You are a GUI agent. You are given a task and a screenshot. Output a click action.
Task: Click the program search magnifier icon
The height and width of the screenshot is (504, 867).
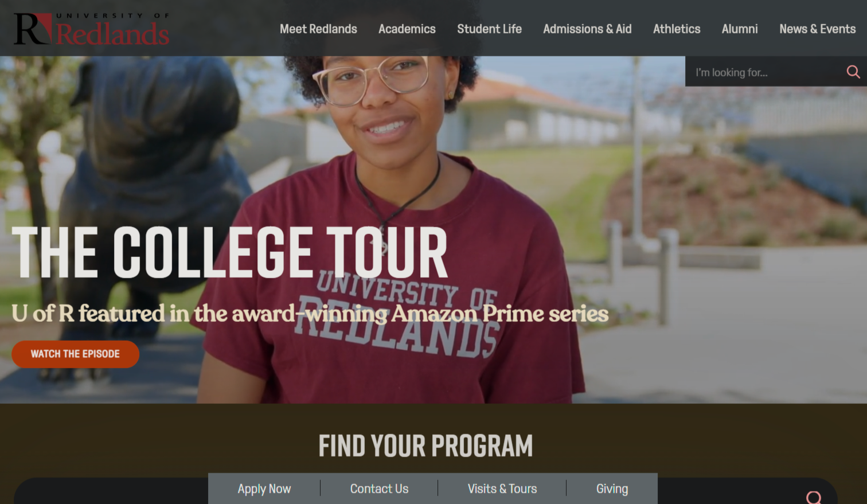(x=814, y=498)
